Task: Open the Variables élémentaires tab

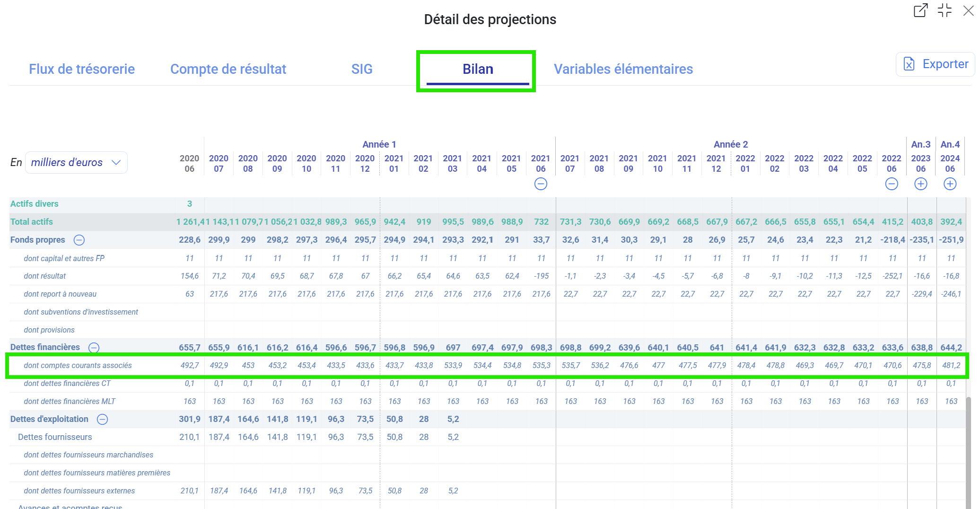Action: pos(623,69)
